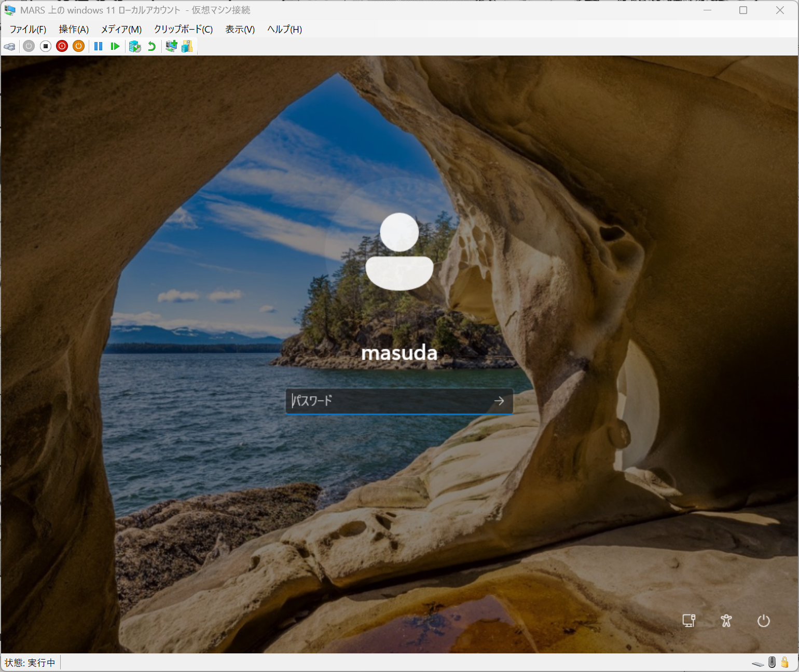The height and width of the screenshot is (672, 799).
Task: Open the ファイル(F) menu
Action: tap(28, 30)
